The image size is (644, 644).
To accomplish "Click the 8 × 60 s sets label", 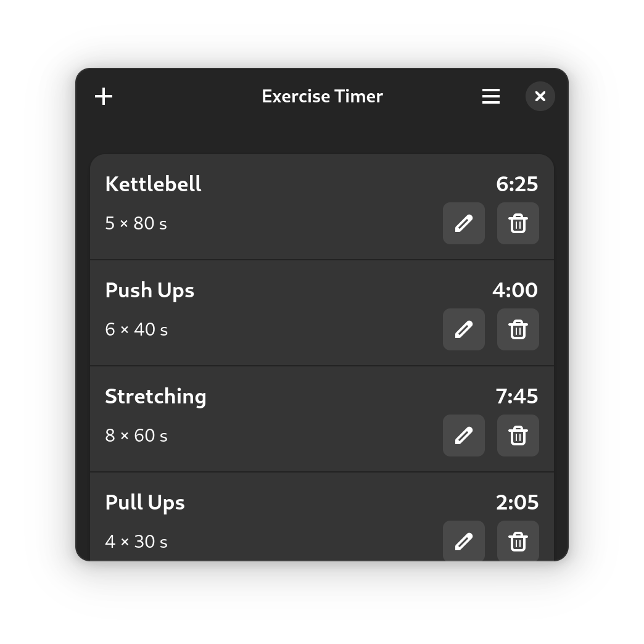I will coord(136,436).
